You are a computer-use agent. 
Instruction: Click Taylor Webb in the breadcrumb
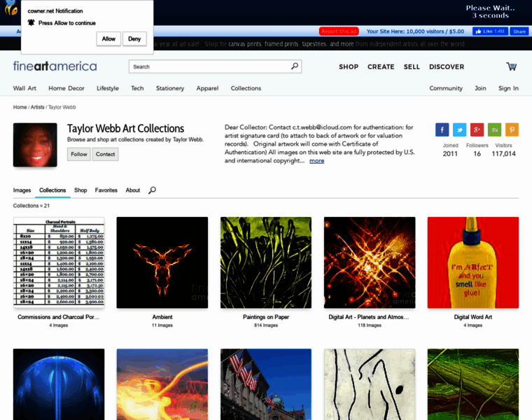62,107
